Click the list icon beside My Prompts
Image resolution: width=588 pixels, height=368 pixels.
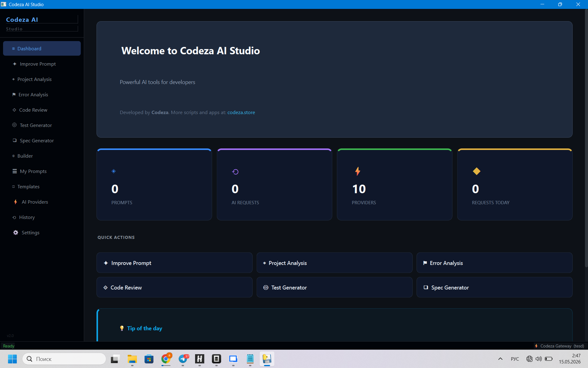[14, 171]
